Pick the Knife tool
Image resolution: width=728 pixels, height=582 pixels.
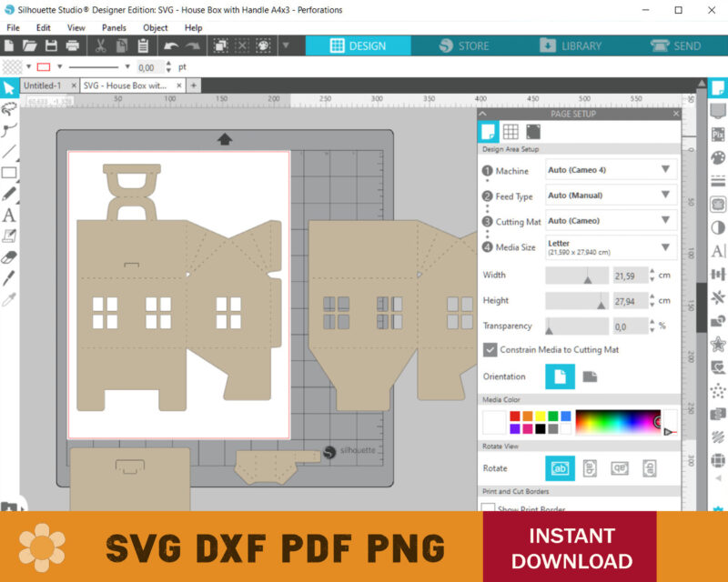pos(9,278)
